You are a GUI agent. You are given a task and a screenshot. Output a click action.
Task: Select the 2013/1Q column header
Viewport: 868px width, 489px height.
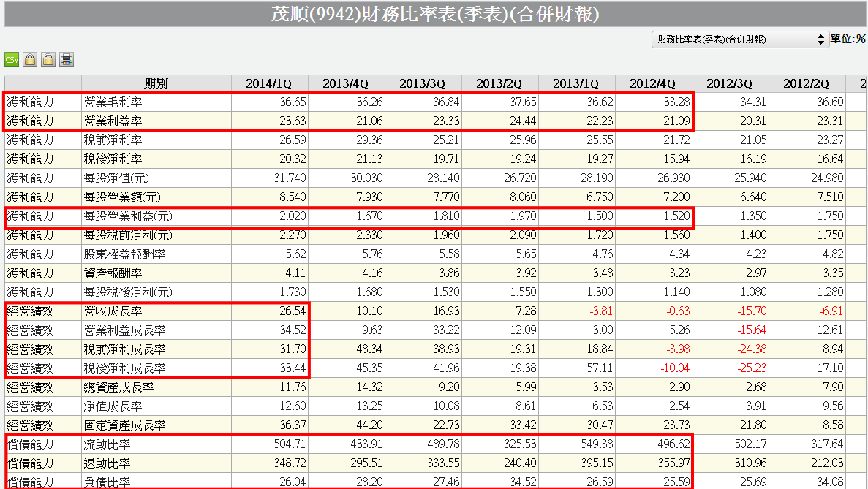[x=575, y=83]
